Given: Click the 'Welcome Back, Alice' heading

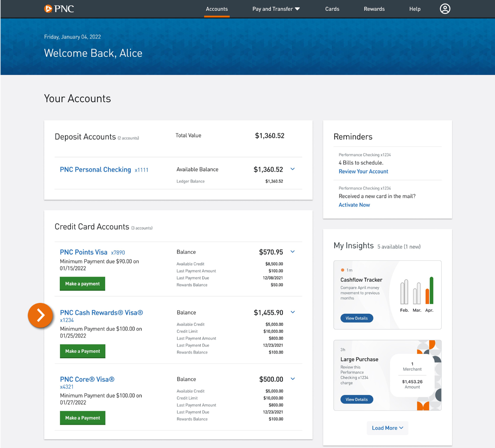Looking at the screenshot, I should [x=93, y=53].
